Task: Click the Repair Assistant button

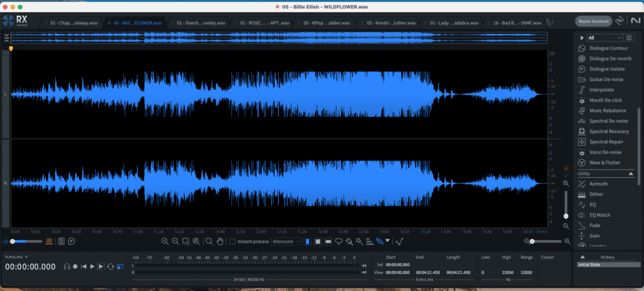Action: point(594,21)
